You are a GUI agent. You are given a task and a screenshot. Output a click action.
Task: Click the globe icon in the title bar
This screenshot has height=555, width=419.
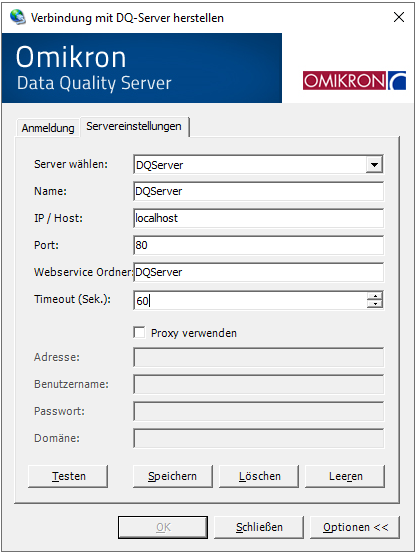[x=17, y=17]
